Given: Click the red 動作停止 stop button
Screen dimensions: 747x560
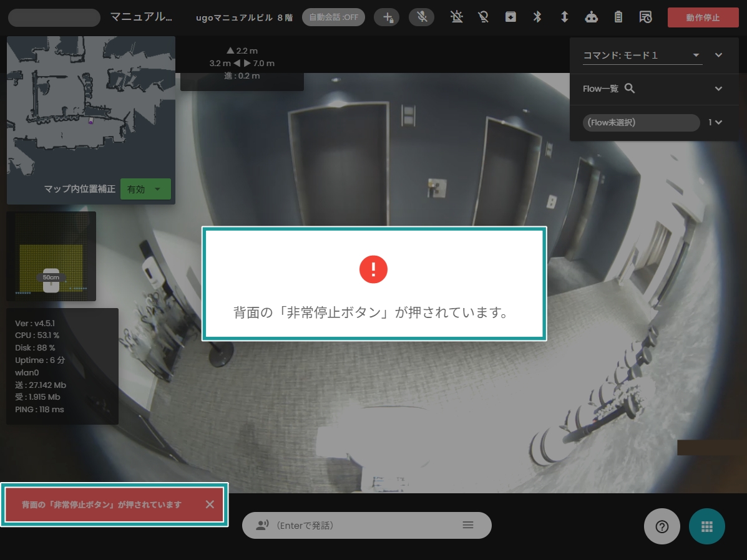Looking at the screenshot, I should [703, 17].
